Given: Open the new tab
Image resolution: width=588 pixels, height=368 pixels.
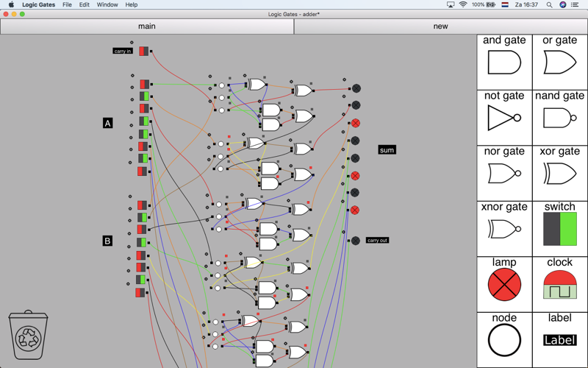Looking at the screenshot, I should tap(440, 26).
